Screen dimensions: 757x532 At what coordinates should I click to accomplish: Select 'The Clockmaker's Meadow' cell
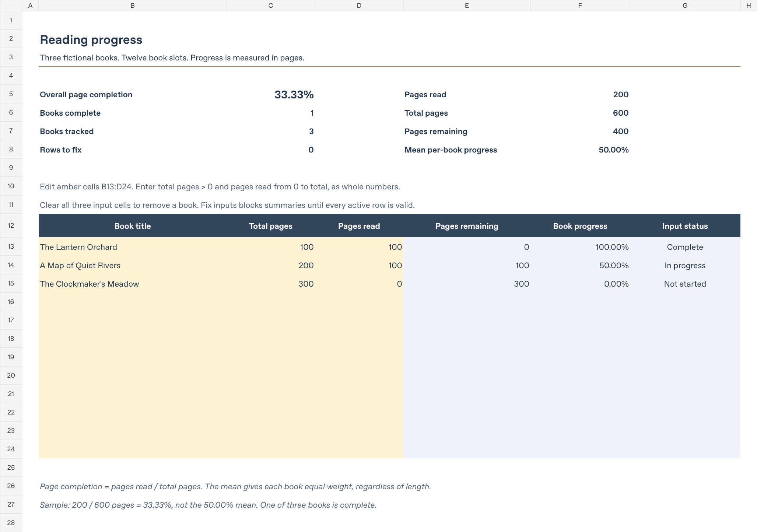click(x=132, y=284)
